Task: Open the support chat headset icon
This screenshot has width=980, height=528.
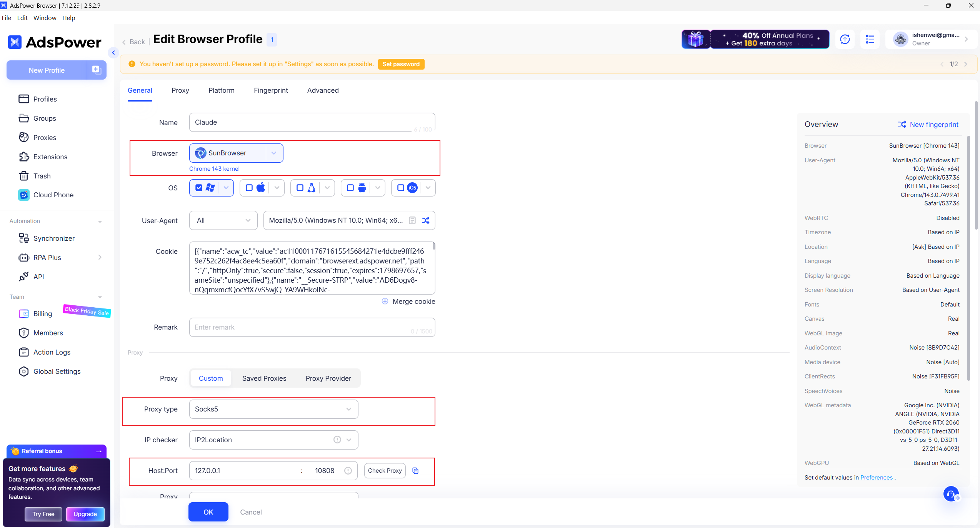Action: tap(951, 494)
